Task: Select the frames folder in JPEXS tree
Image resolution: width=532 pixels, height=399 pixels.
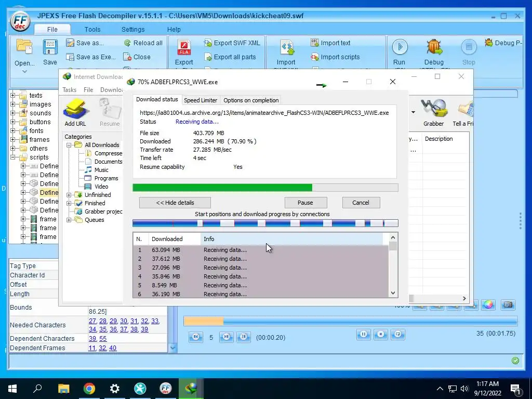Action: coord(39,139)
